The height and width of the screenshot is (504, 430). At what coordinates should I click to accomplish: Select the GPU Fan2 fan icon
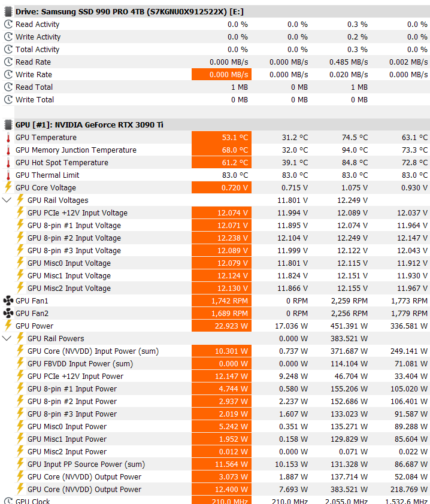click(8, 314)
